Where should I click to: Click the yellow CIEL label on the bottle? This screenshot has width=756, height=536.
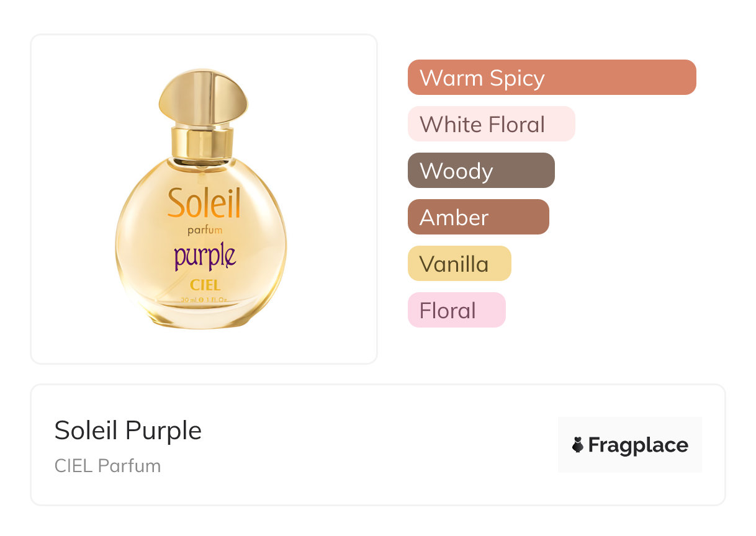pos(204,286)
